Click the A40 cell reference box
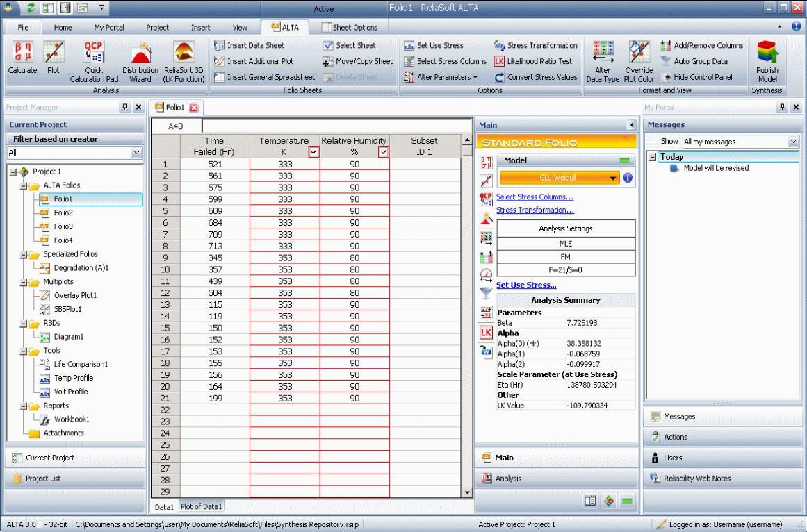This screenshot has height=532, width=807. 176,126
